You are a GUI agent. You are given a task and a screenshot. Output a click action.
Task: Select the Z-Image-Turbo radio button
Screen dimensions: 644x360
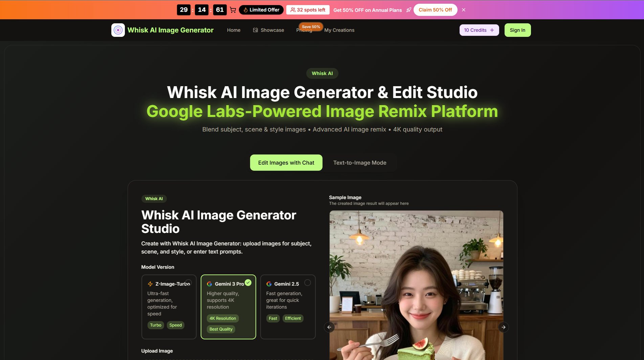point(188,283)
